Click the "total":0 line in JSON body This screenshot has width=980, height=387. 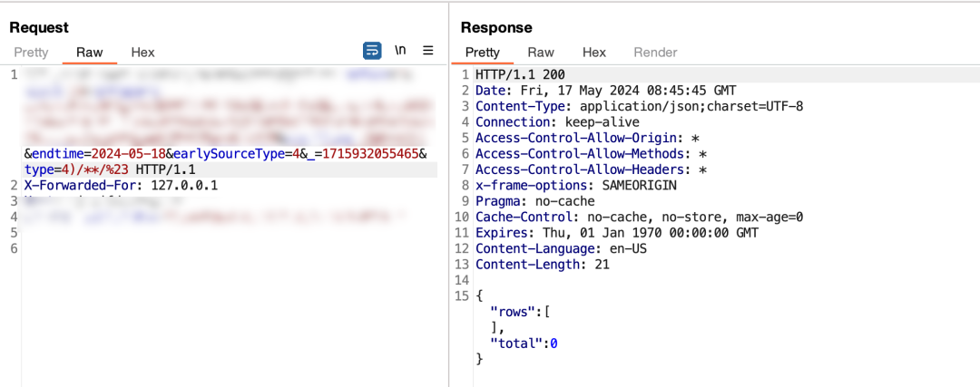[524, 343]
